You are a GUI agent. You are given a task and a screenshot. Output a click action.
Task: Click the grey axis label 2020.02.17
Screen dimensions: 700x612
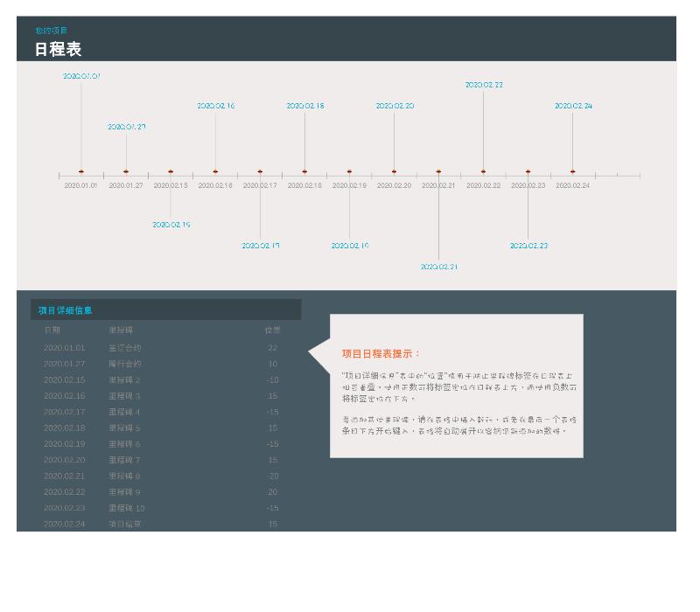pos(260,185)
